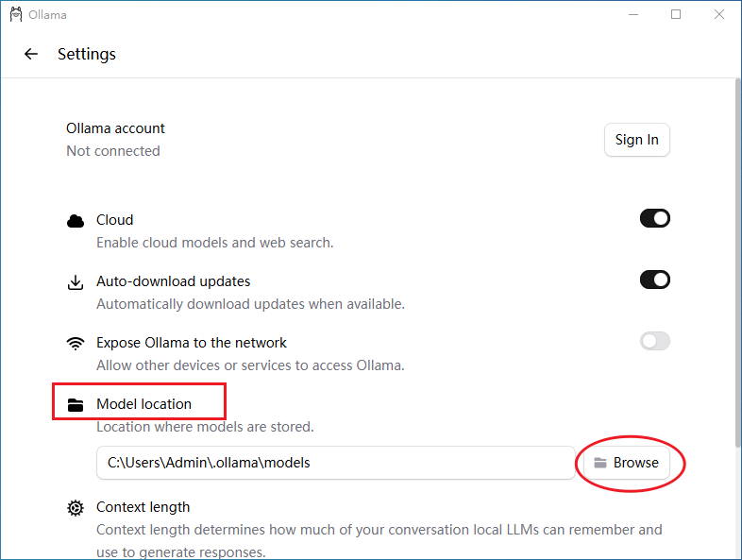
Task: Close the Ollama window
Action: pyautogui.click(x=718, y=15)
